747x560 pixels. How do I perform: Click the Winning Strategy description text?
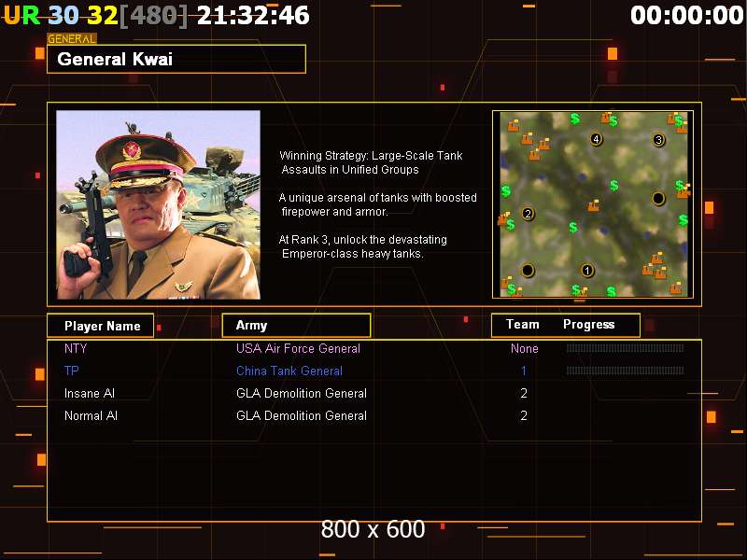371,162
